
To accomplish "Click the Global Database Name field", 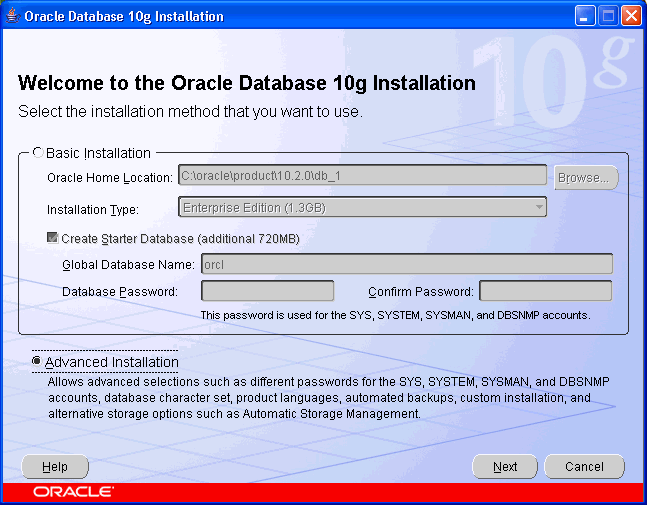I will click(x=406, y=264).
